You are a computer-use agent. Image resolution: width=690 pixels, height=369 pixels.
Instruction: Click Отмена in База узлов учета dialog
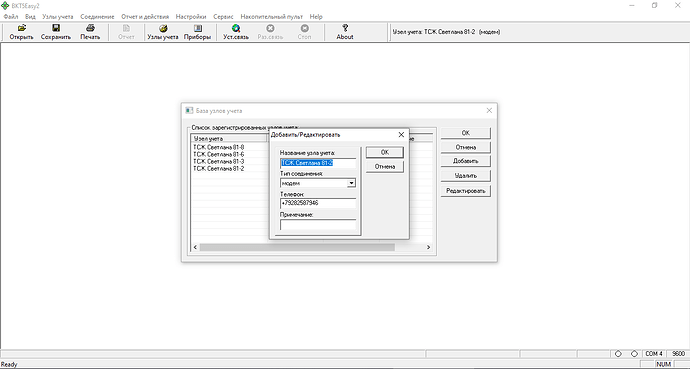[x=466, y=147]
